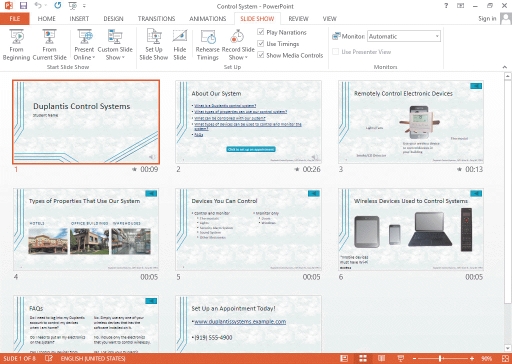Toggle Use Timings checkbox

point(261,44)
